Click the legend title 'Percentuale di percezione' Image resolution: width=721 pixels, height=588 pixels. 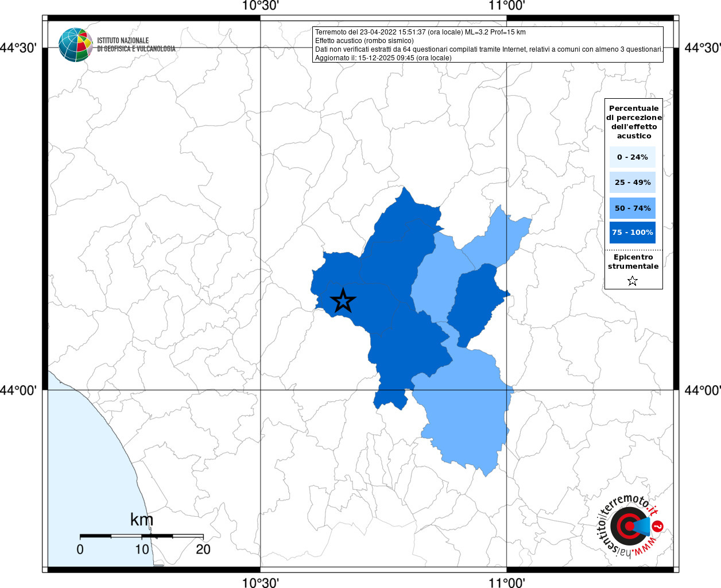coord(634,122)
